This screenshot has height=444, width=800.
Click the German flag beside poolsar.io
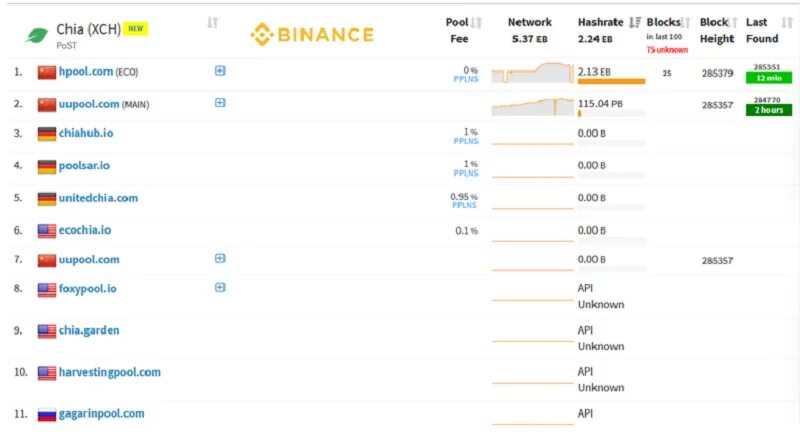click(x=47, y=166)
